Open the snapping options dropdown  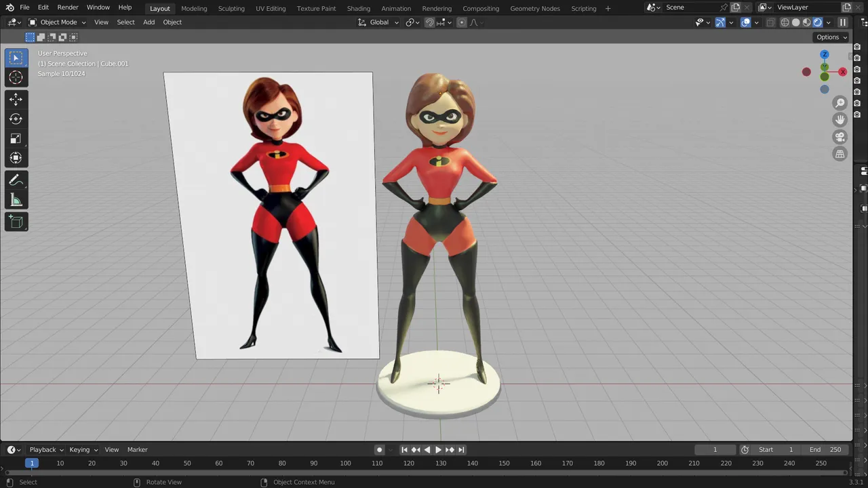[444, 22]
